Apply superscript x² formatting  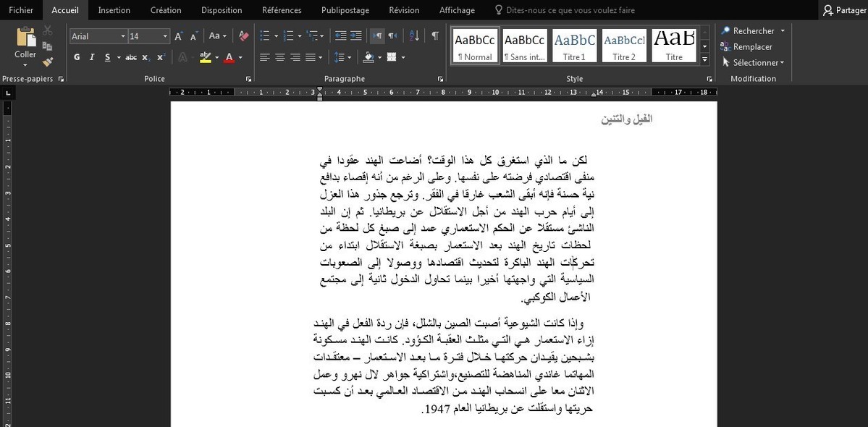click(161, 57)
